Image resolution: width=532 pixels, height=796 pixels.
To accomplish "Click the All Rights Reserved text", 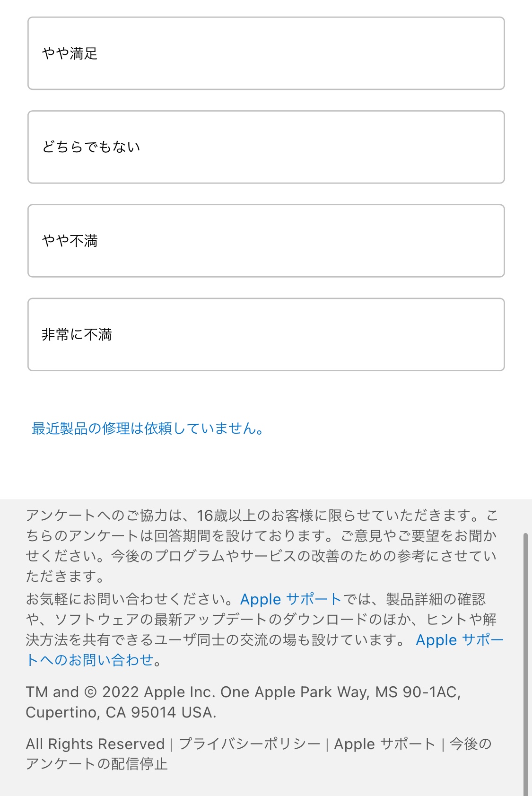I will tap(95, 744).
